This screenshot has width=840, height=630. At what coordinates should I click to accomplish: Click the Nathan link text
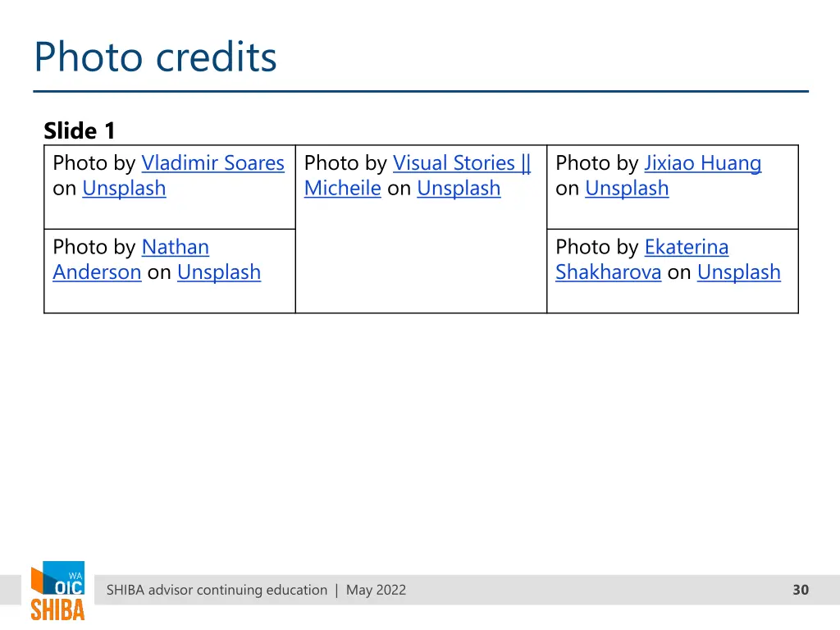point(176,247)
